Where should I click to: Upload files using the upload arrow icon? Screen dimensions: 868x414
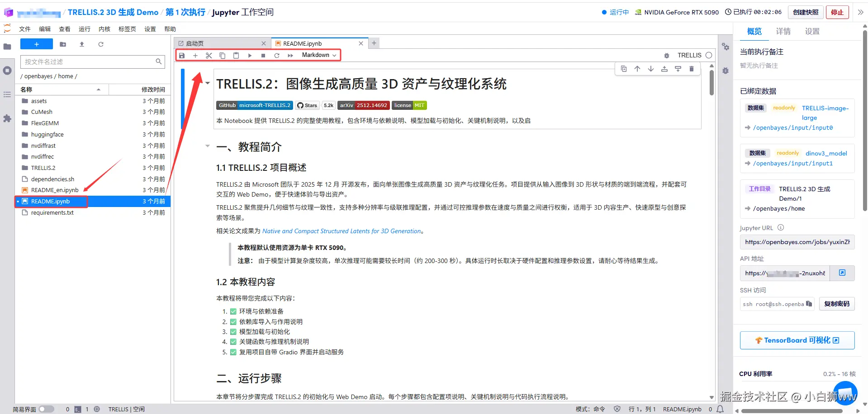click(82, 44)
